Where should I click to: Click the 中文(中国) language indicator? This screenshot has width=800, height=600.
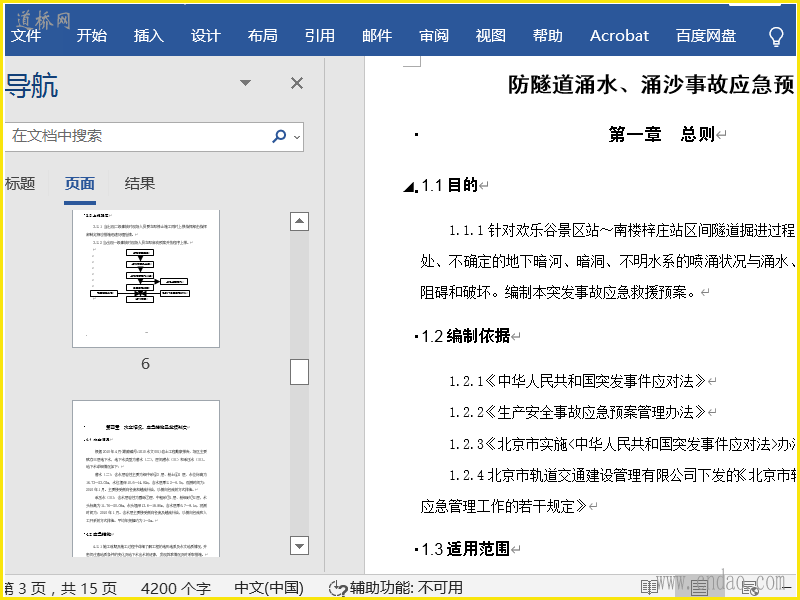tap(269, 588)
